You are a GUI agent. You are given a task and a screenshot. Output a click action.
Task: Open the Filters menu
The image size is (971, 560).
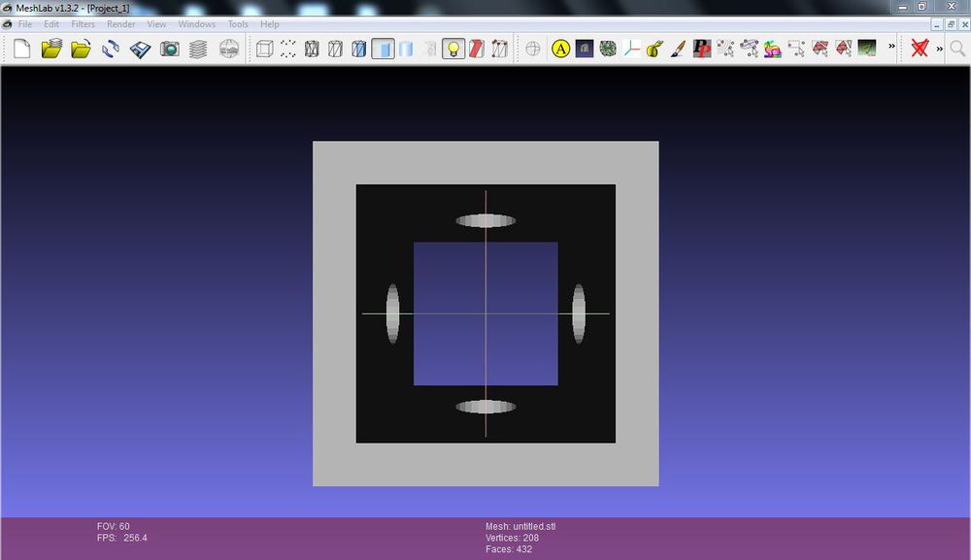82,24
